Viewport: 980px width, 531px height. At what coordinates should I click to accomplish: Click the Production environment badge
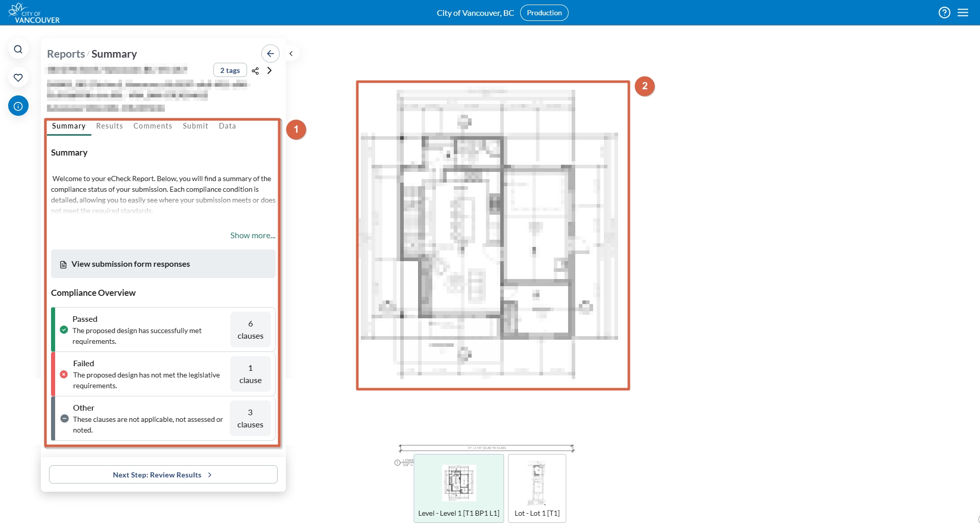point(544,13)
